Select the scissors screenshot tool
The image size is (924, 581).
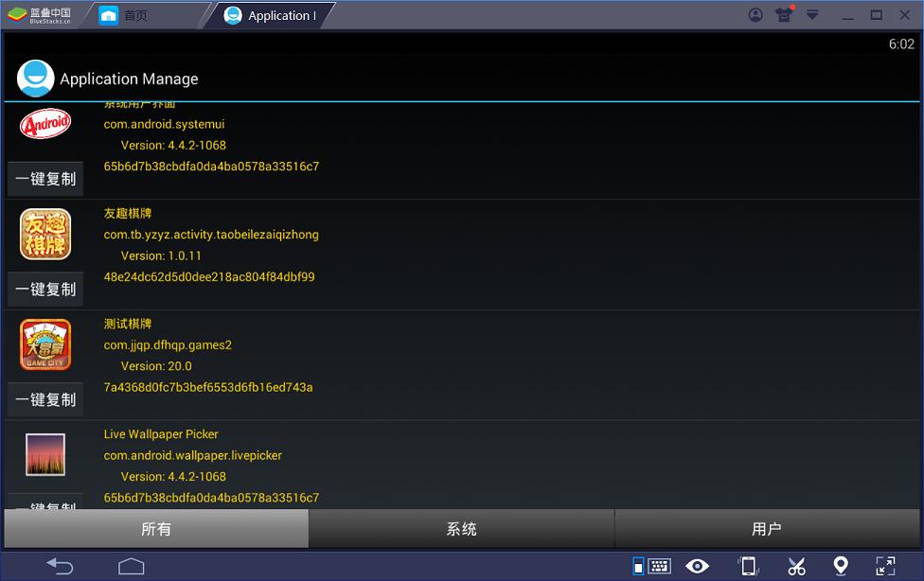796,566
